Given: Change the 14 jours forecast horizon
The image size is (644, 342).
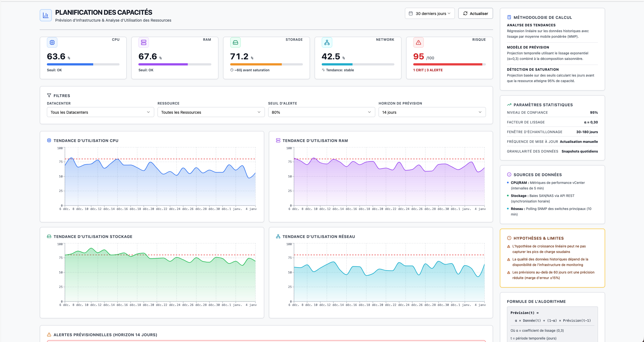Looking at the screenshot, I should tap(432, 112).
